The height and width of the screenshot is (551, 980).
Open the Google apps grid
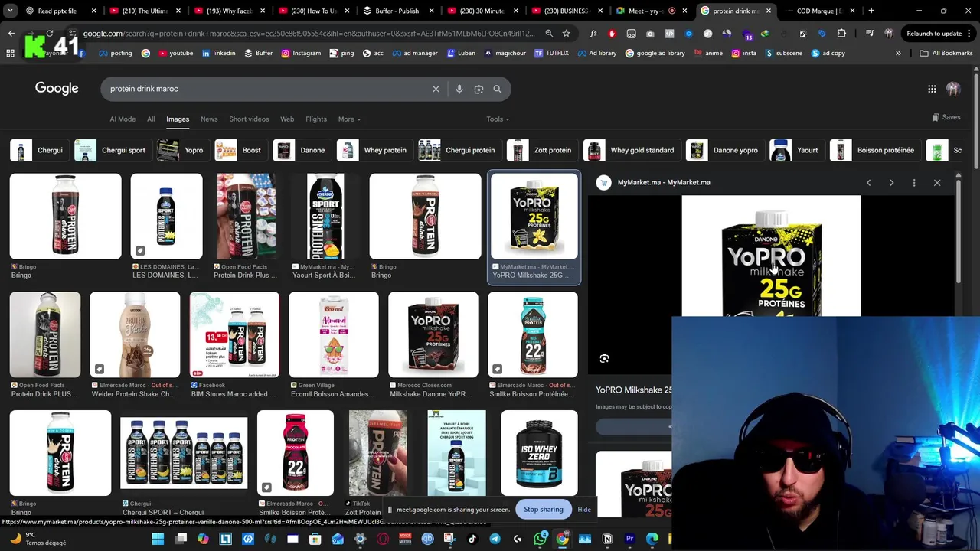932,89
